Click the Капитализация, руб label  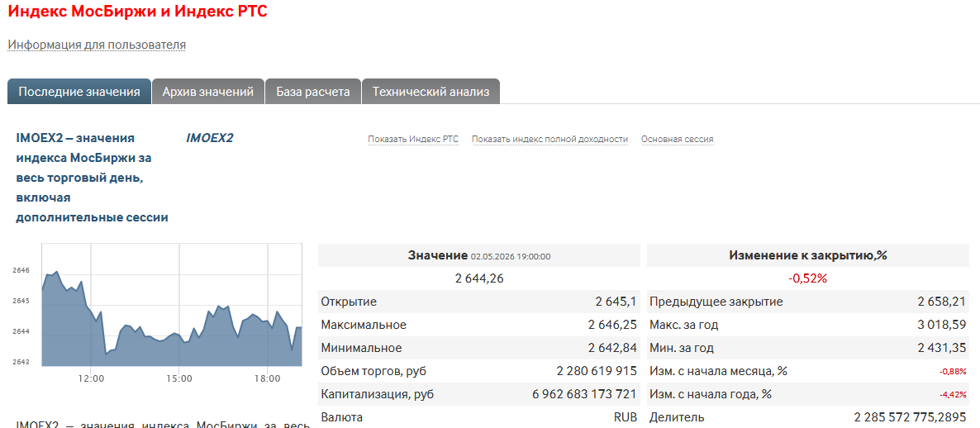378,394
